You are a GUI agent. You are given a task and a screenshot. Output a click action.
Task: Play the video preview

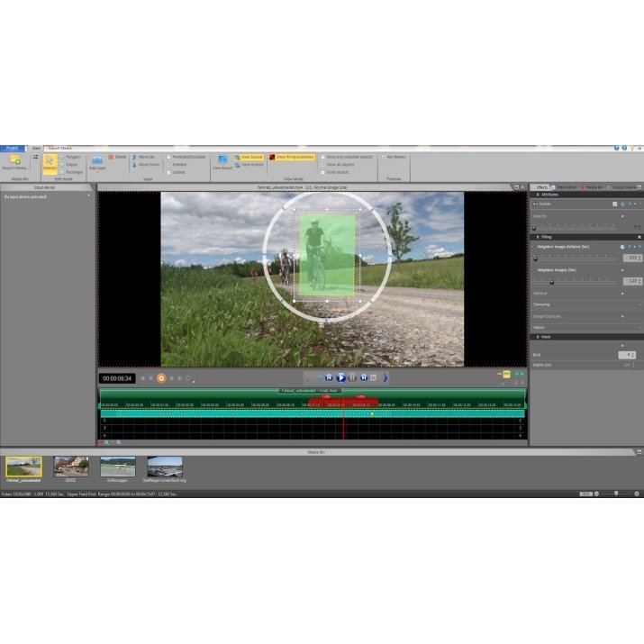point(340,377)
